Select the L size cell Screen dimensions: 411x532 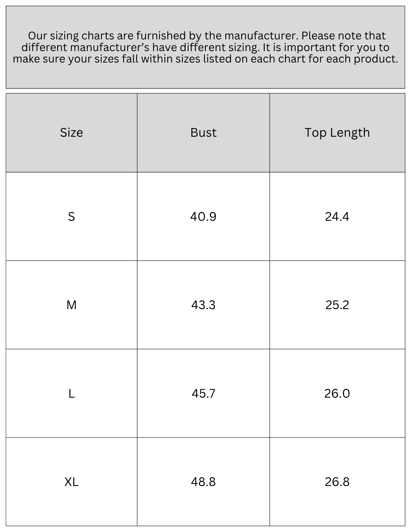point(71,393)
